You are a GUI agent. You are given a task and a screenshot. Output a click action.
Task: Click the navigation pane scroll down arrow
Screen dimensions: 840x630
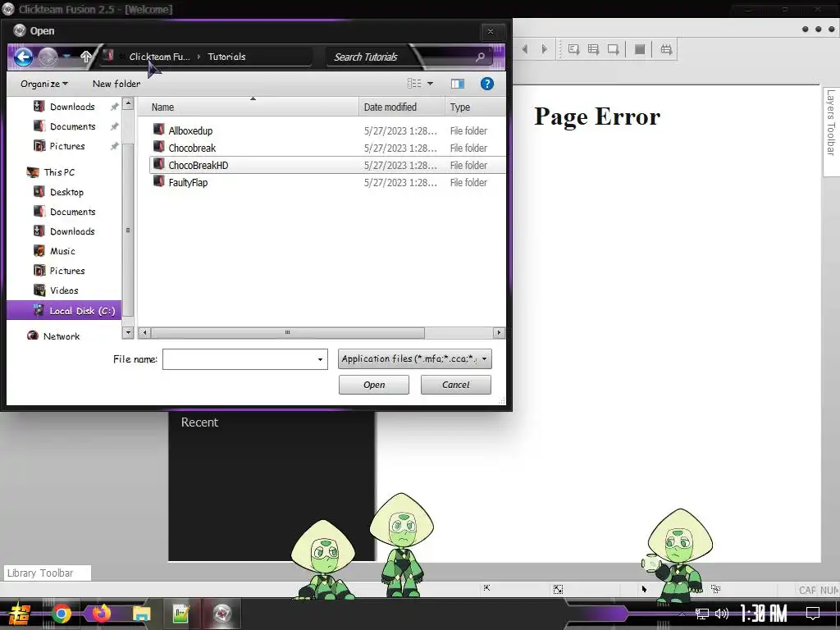[x=127, y=333]
